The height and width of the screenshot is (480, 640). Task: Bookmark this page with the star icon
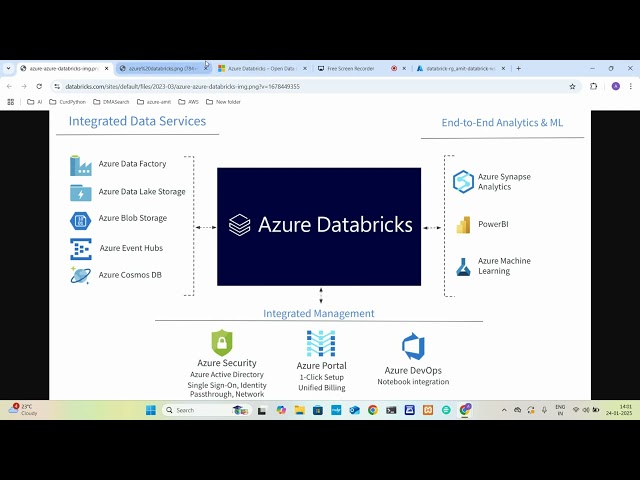pos(572,87)
